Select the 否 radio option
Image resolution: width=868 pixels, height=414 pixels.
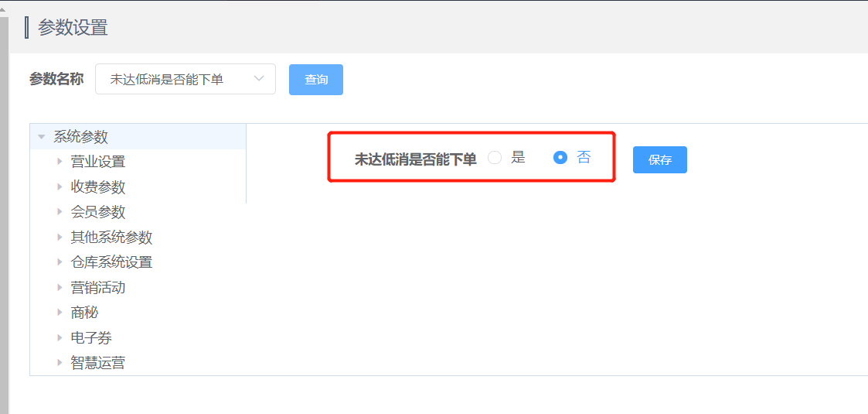[561, 158]
